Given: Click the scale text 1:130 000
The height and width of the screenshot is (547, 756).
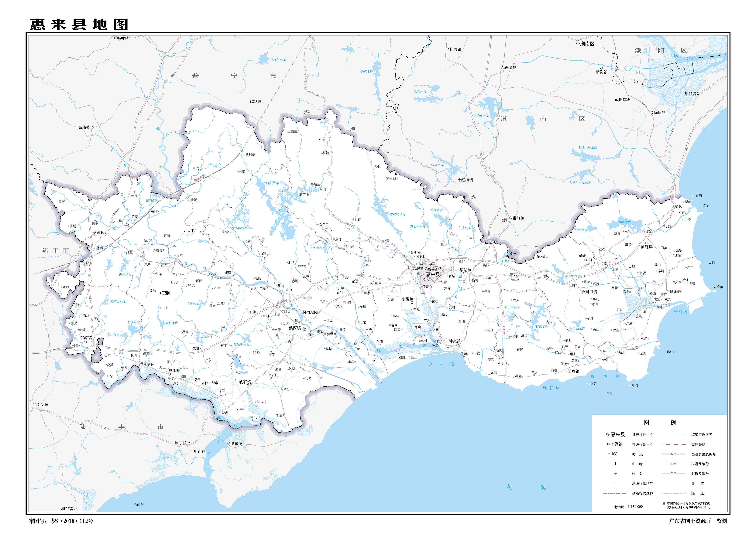Looking at the screenshot, I should [635, 507].
